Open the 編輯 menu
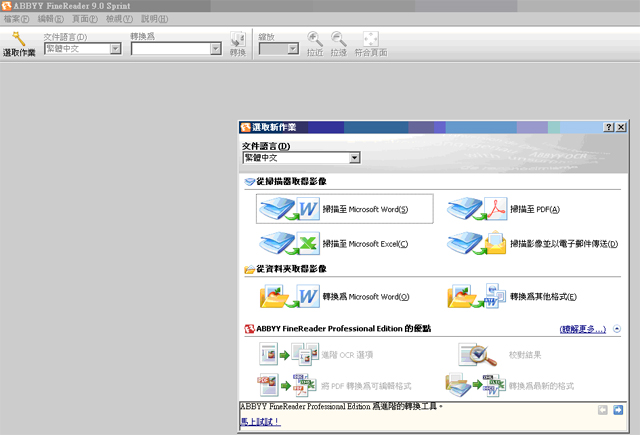Screen dimensions: 640x435 (51, 19)
